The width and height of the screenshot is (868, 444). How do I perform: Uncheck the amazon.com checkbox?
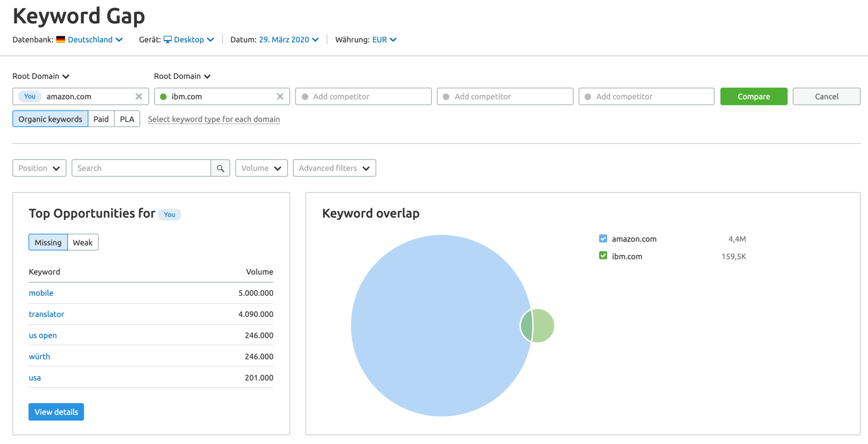[603, 238]
